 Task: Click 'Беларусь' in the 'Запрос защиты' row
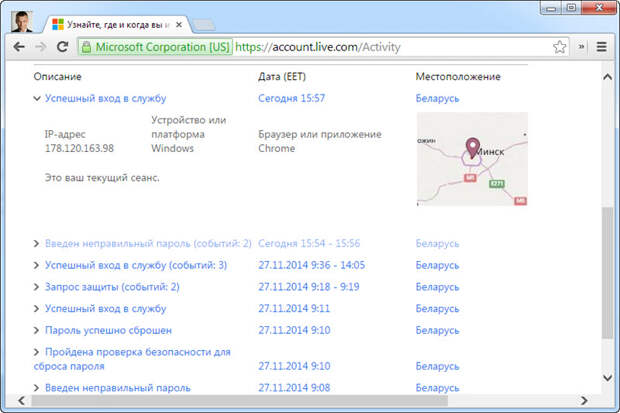pyautogui.click(x=437, y=287)
